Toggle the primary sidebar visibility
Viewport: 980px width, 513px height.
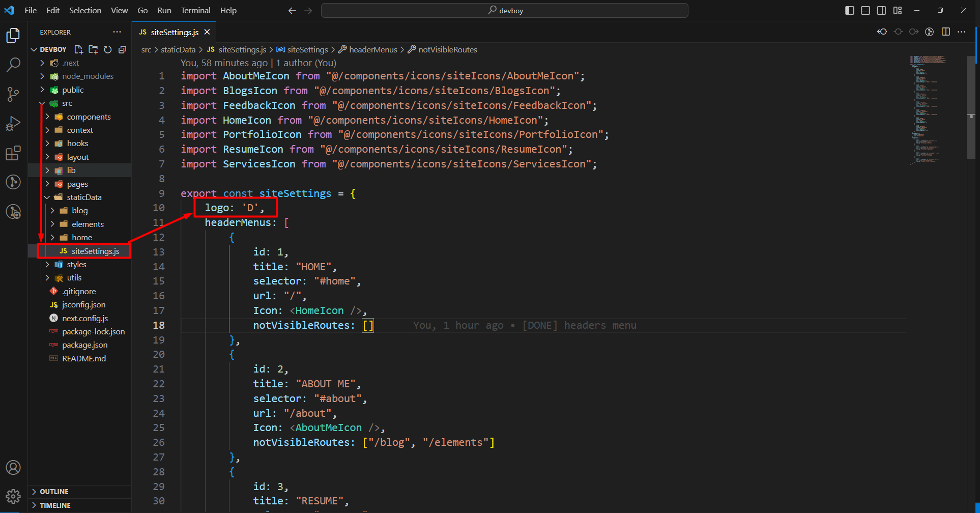(849, 10)
